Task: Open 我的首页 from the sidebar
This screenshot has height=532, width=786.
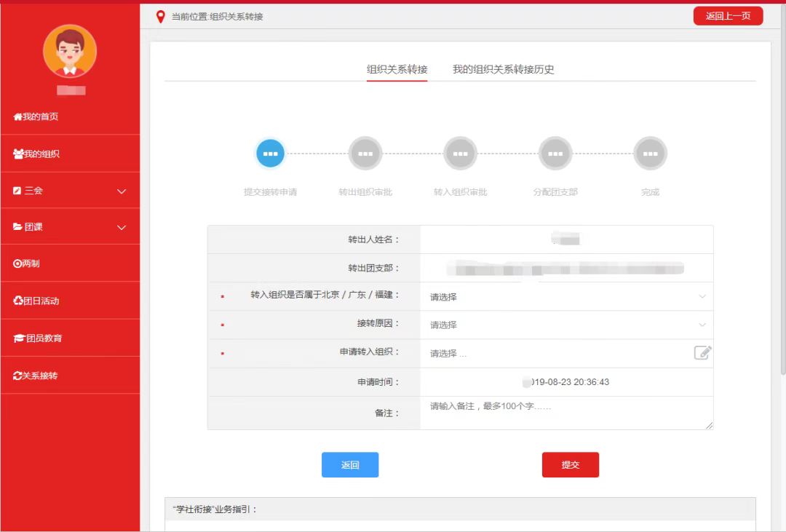Action: pyautogui.click(x=36, y=116)
